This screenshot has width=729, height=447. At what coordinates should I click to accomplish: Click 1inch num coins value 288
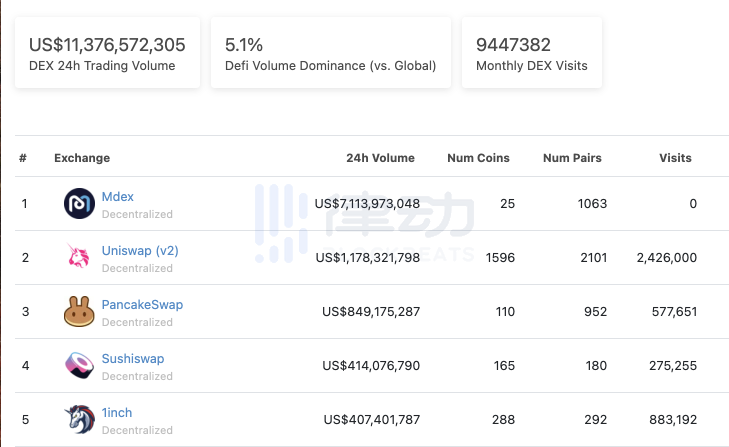503,419
